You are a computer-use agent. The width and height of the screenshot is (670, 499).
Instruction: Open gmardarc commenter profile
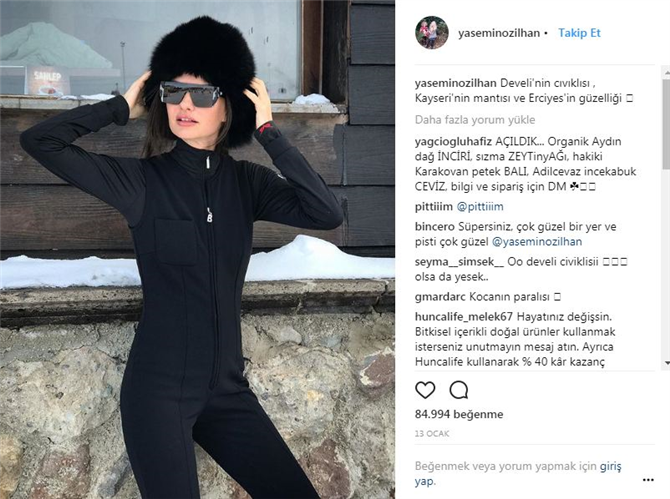(x=440, y=296)
